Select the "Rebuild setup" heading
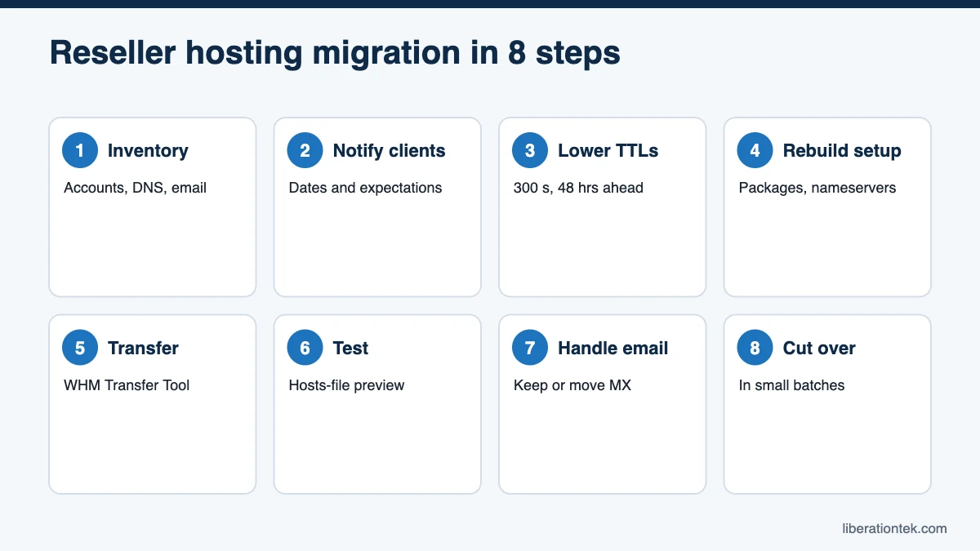The height and width of the screenshot is (551, 980). click(x=842, y=151)
